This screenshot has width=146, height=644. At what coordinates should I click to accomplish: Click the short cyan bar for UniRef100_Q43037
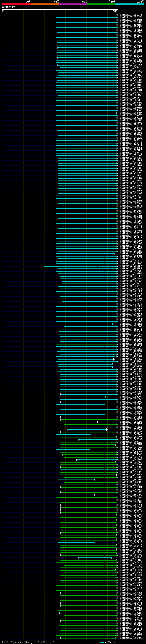point(98,440)
